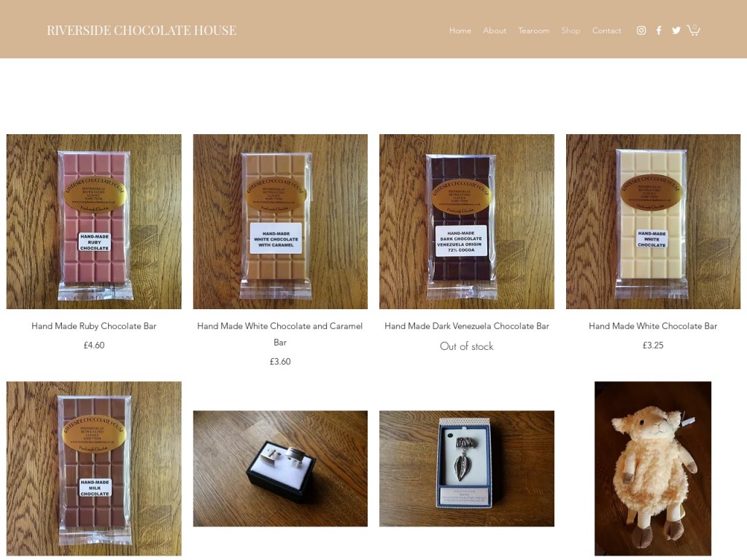Open Hand Made White Chocolate Bar link

pyautogui.click(x=653, y=326)
